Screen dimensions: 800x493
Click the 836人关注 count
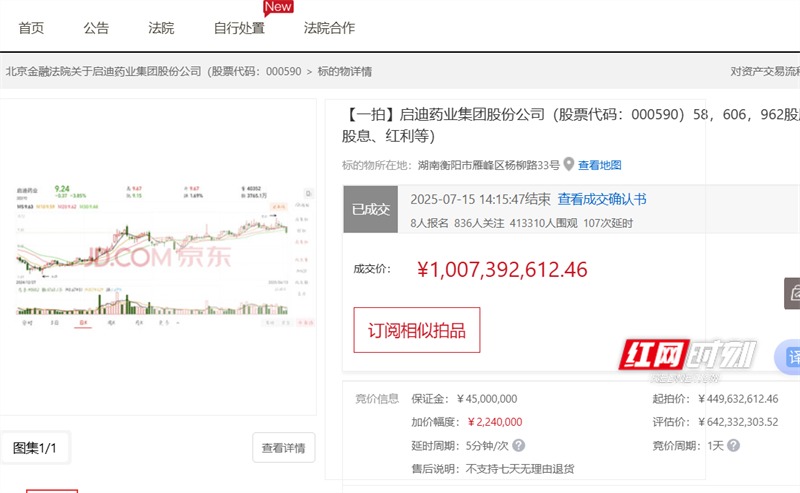[x=479, y=223]
